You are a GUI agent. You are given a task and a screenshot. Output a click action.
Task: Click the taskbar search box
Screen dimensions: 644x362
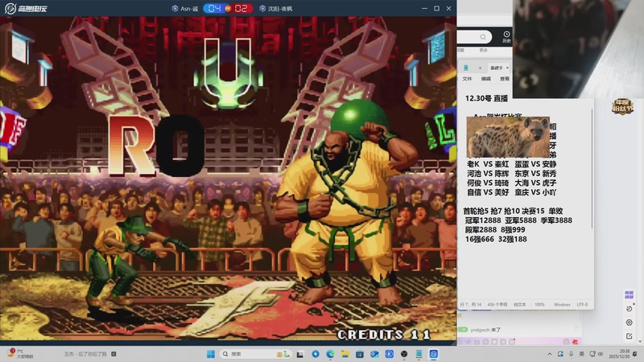coord(255,354)
